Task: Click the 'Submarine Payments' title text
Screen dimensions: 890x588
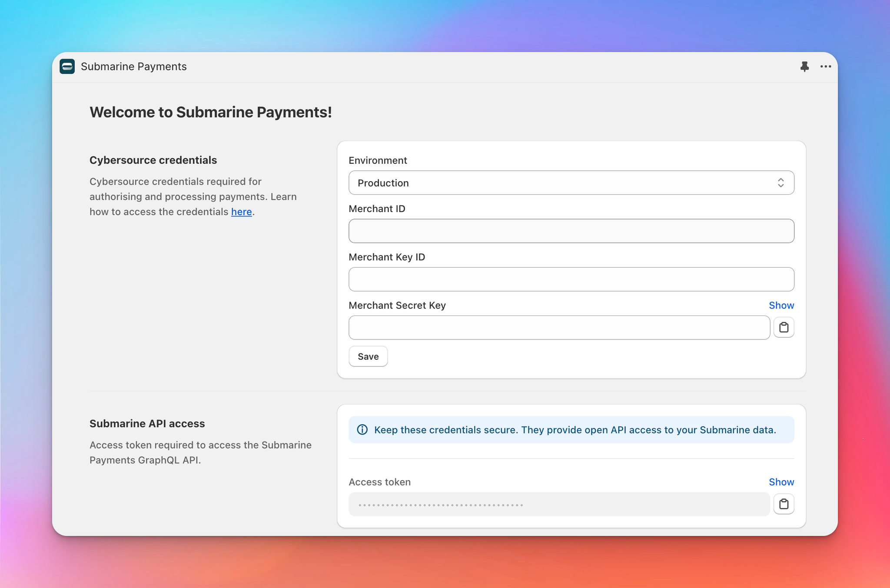Action: click(134, 66)
